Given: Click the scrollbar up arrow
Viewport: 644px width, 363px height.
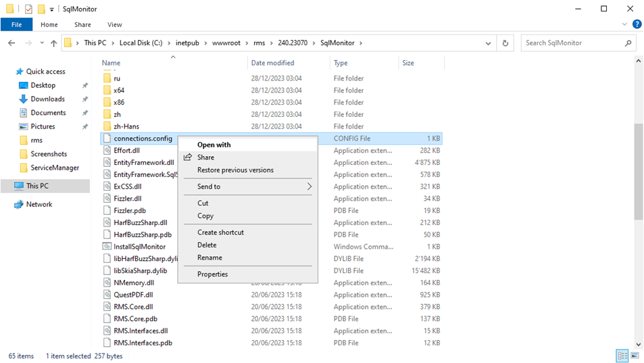Looking at the screenshot, I should tap(638, 61).
